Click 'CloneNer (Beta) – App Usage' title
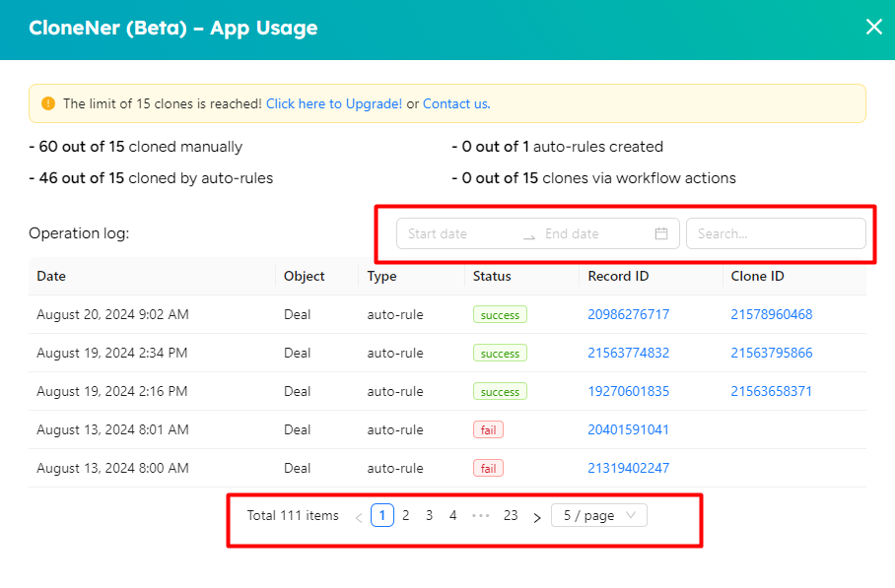Image resolution: width=895 pixels, height=588 pixels. pyautogui.click(x=172, y=28)
